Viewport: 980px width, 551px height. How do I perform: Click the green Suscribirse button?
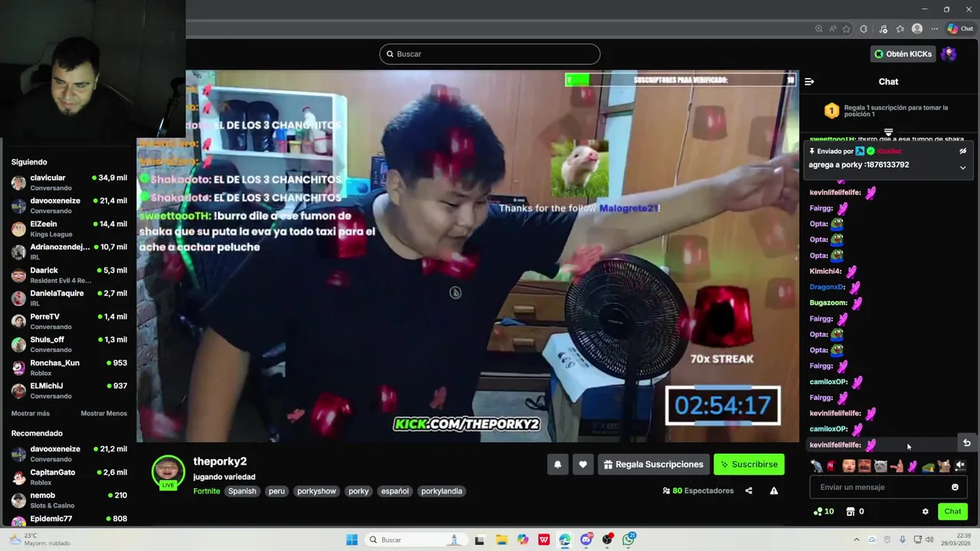tap(750, 465)
